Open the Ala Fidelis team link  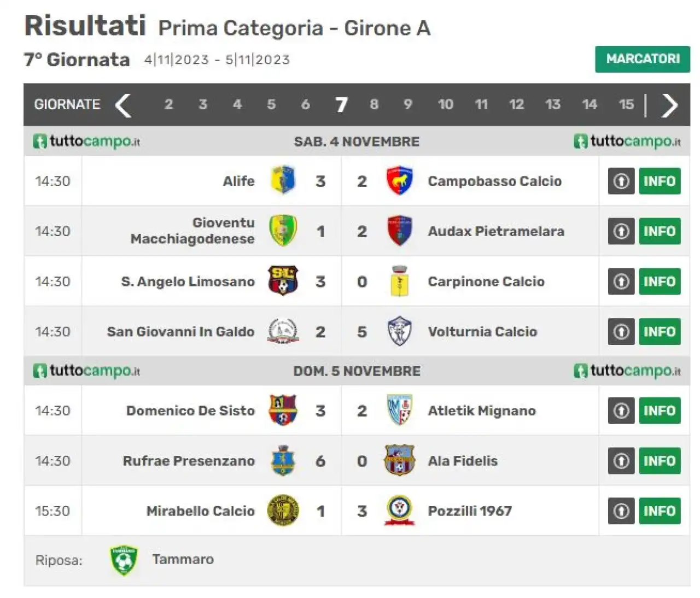pyautogui.click(x=463, y=461)
